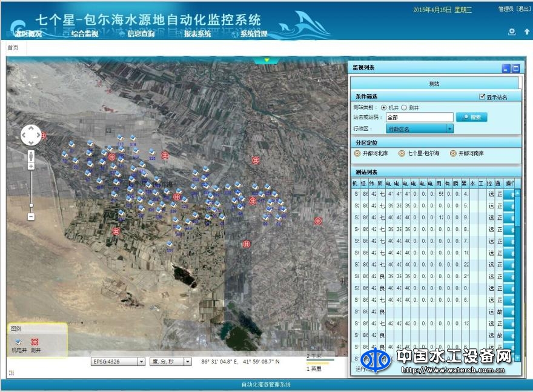
Task: Click locate icon for 开都河南岸
Action: pos(453,153)
